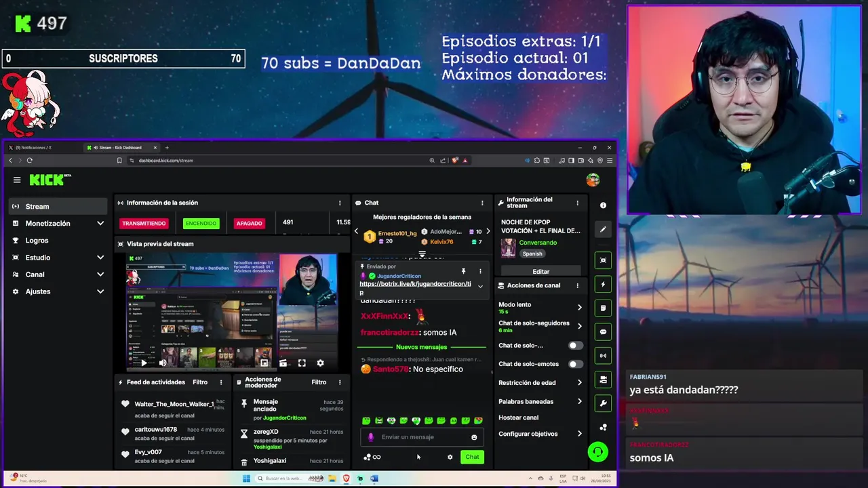Click the chat bubble icon in right sidebar

pyautogui.click(x=603, y=332)
